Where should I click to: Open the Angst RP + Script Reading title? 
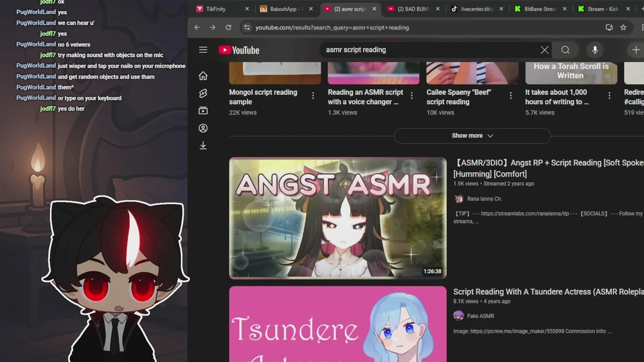pyautogui.click(x=548, y=168)
